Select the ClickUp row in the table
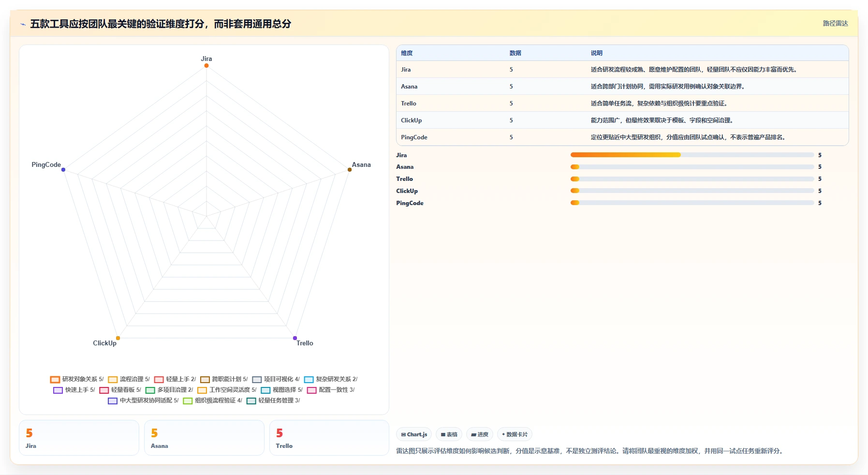 [x=622, y=120]
